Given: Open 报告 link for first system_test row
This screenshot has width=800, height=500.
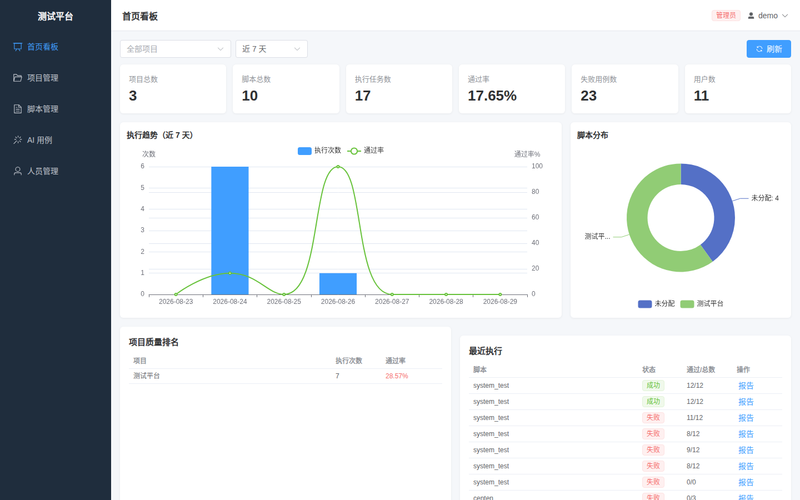Looking at the screenshot, I should click(746, 386).
